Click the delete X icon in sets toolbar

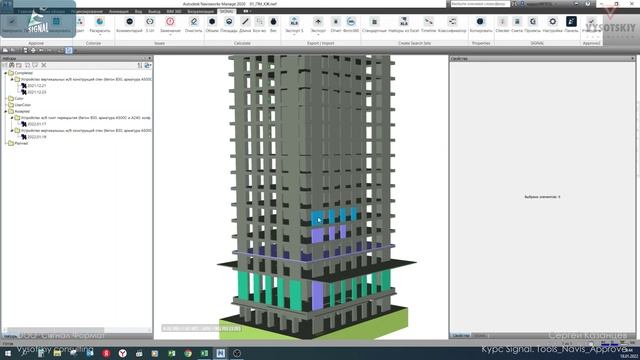point(44,65)
